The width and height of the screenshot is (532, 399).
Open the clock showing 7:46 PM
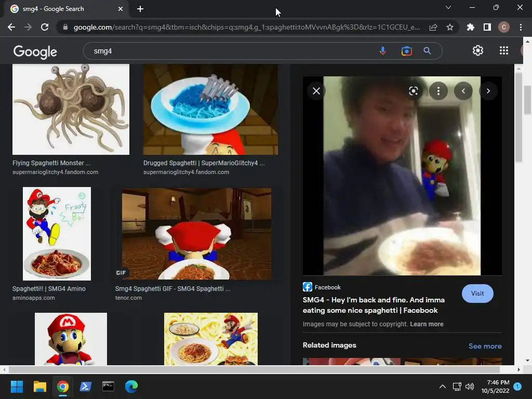[x=495, y=387]
